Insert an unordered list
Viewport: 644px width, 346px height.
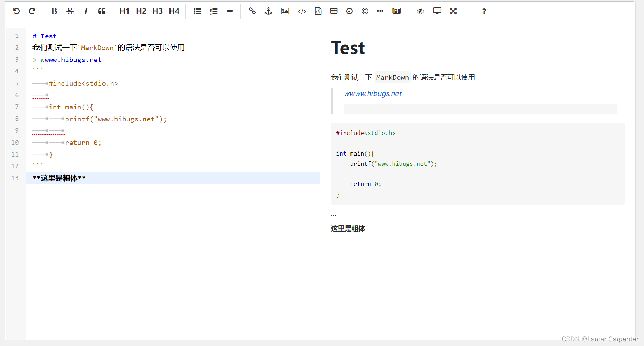click(197, 11)
